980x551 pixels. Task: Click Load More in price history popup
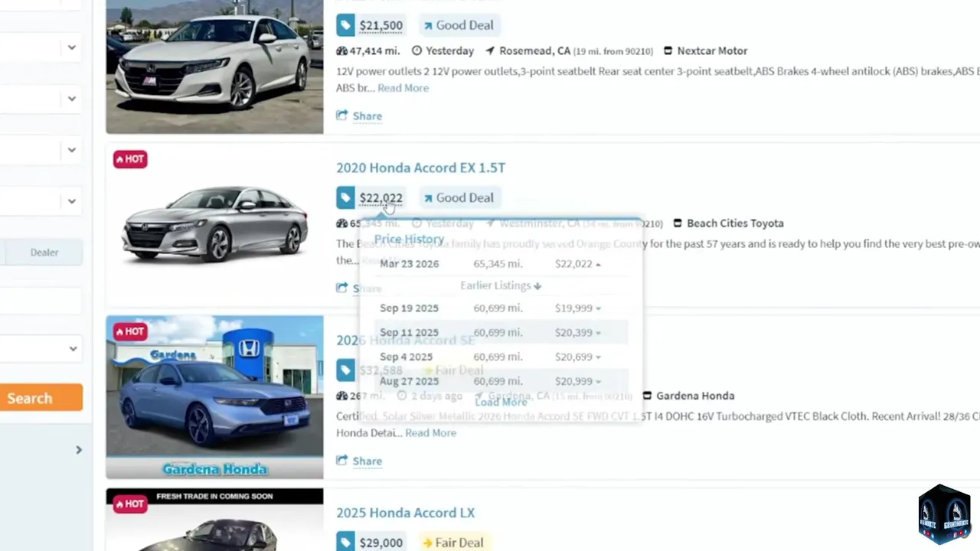[501, 402]
